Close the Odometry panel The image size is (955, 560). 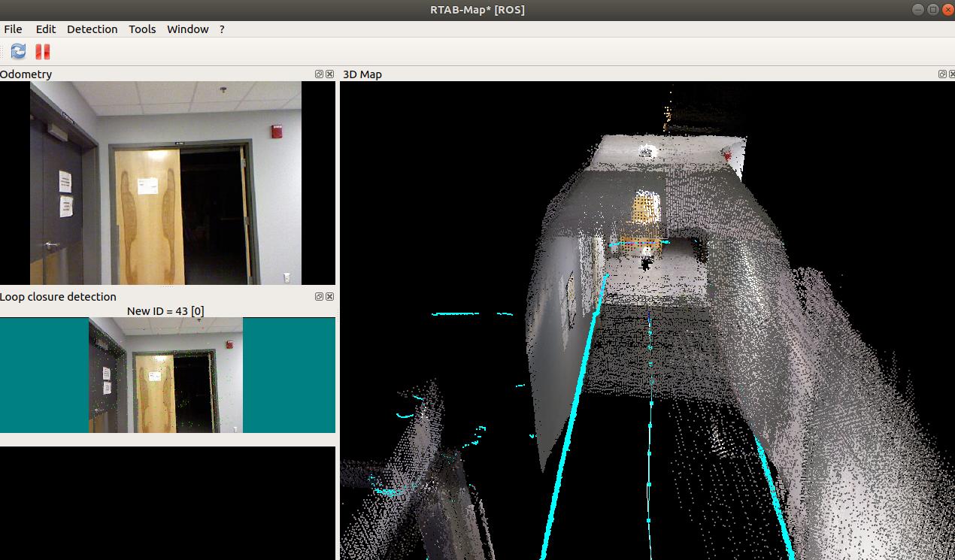(329, 74)
